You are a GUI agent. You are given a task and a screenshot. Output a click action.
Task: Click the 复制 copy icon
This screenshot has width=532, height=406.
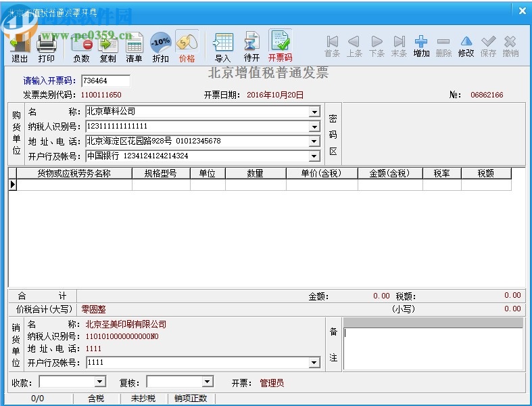coord(108,48)
